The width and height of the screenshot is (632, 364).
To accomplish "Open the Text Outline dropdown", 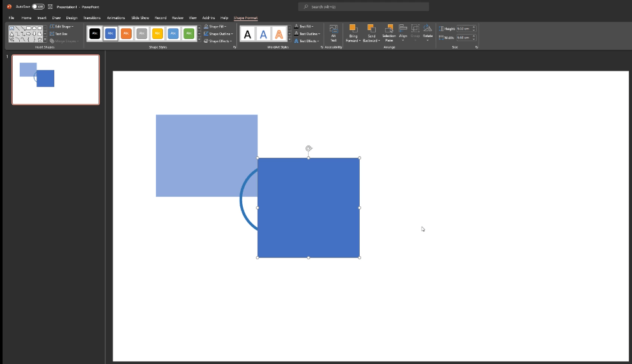I will [x=307, y=34].
